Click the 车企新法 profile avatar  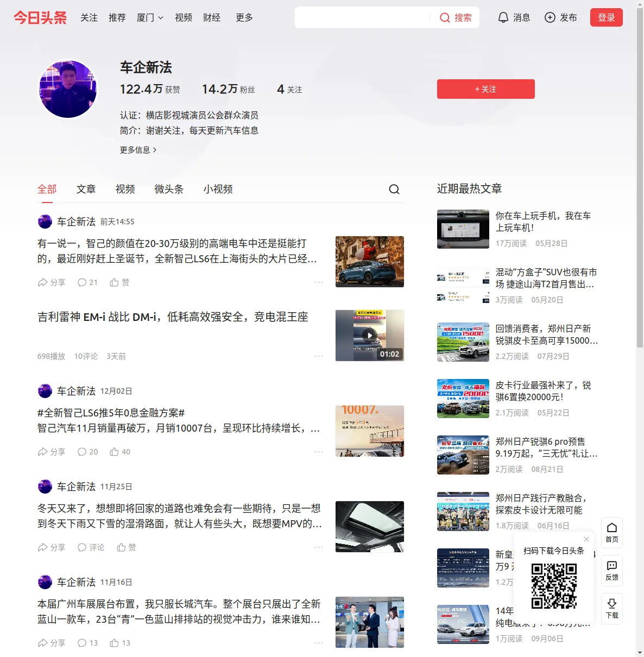click(x=68, y=89)
